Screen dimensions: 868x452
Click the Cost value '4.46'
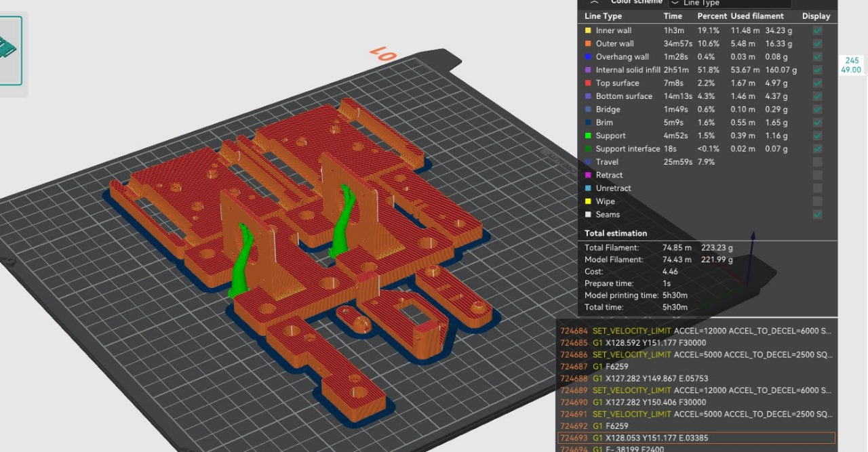pos(670,272)
